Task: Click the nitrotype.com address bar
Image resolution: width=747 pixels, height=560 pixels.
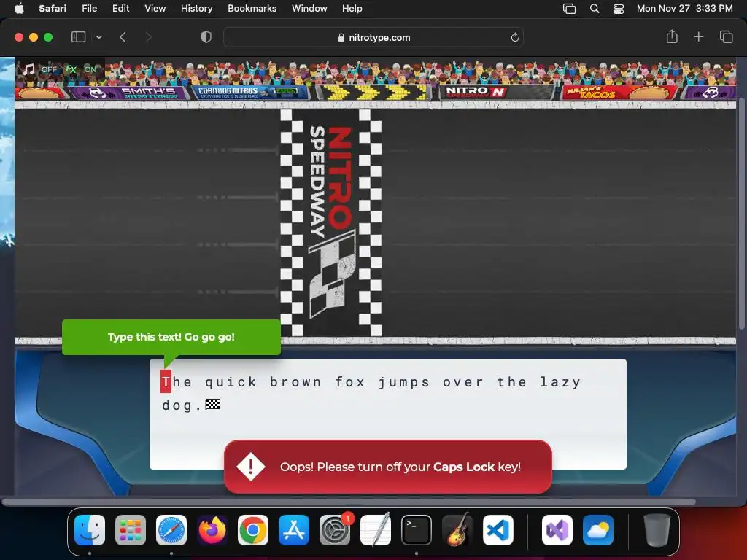Action: 373,37
